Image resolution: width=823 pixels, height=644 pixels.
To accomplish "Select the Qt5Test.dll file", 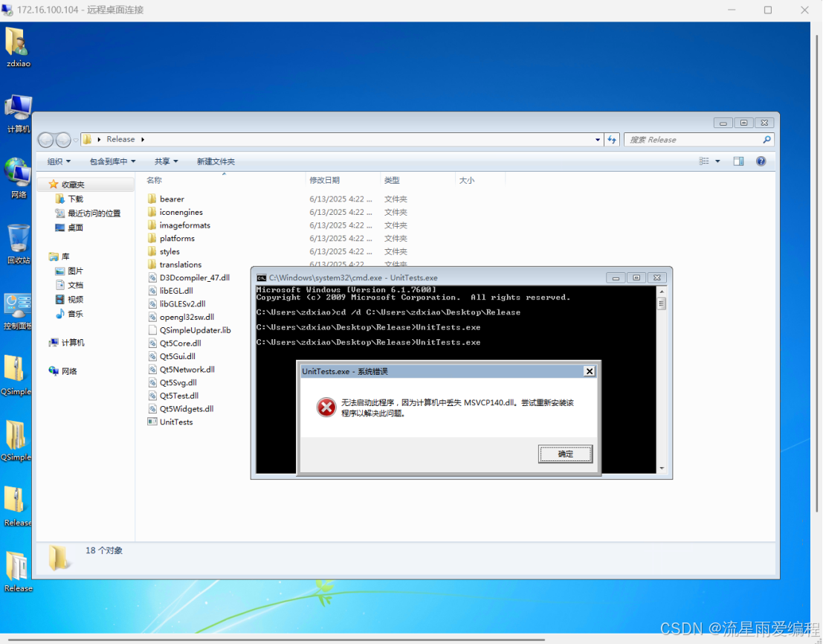I will tap(173, 396).
